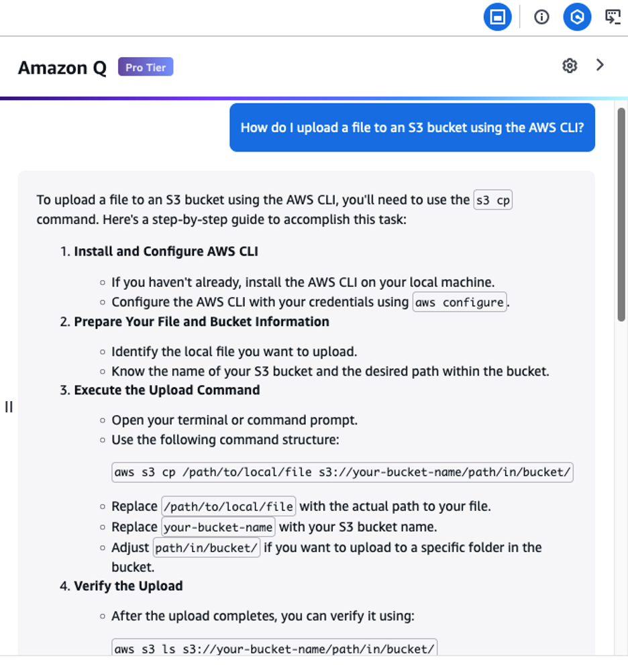Screen dimensions: 628x672
Task: Collapse Amazon Q panel with chevron arrow
Action: click(600, 65)
